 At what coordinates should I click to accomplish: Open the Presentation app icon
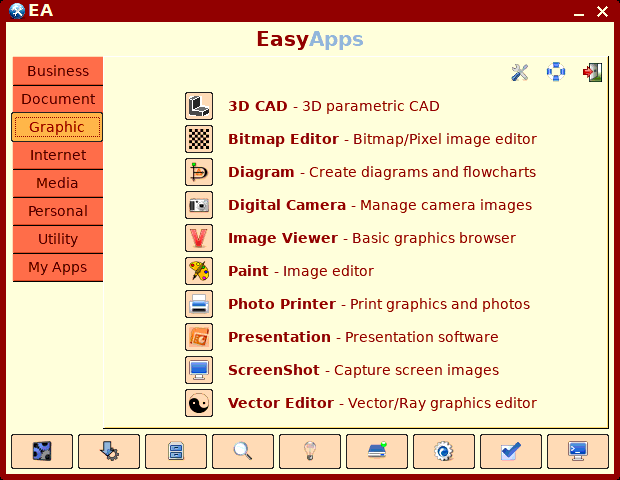pos(199,337)
